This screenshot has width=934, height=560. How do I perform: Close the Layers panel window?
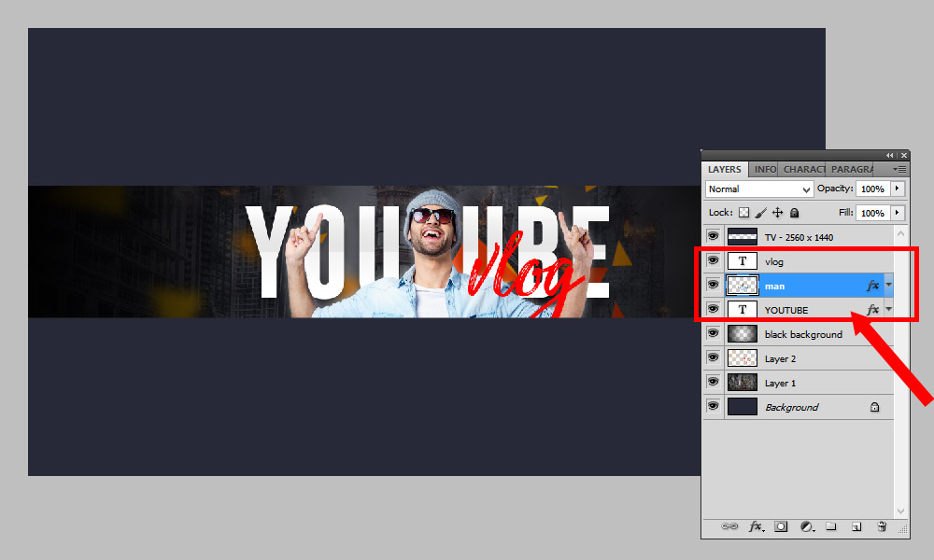(903, 155)
